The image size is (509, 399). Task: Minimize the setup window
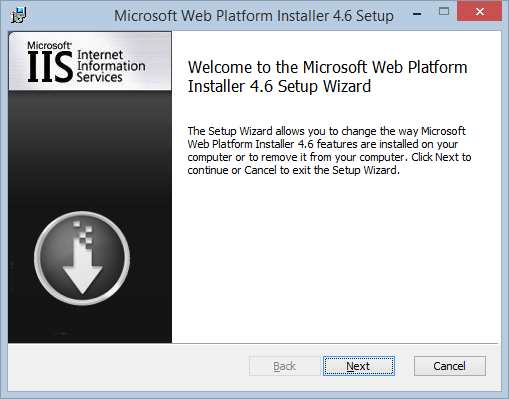417,14
